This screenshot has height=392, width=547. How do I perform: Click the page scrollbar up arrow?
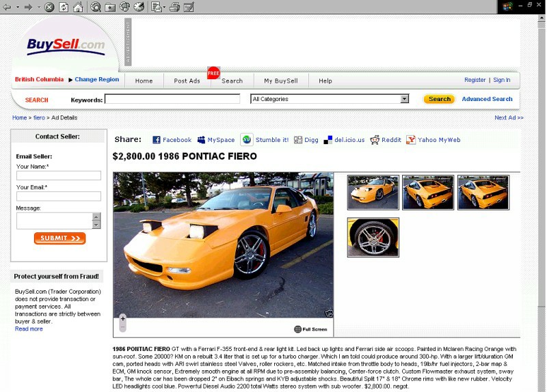(x=542, y=18)
